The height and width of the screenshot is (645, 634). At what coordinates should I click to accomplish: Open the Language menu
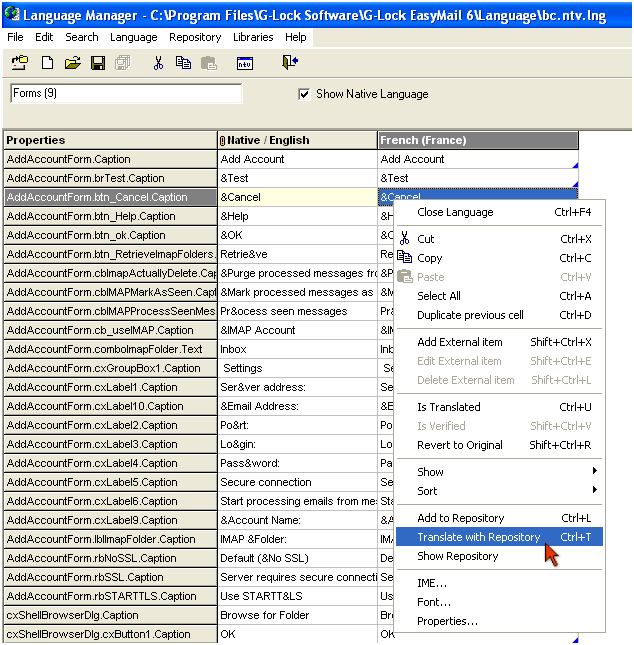click(x=134, y=37)
